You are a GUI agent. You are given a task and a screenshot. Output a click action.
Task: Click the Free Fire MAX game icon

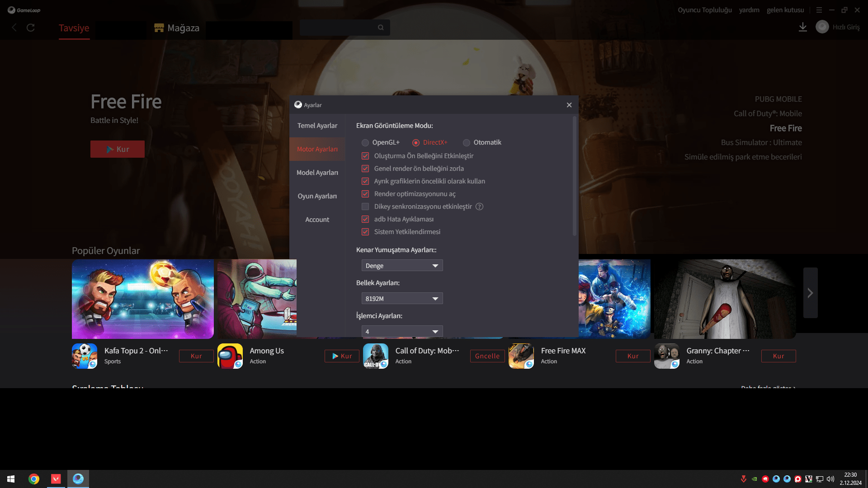[521, 356]
